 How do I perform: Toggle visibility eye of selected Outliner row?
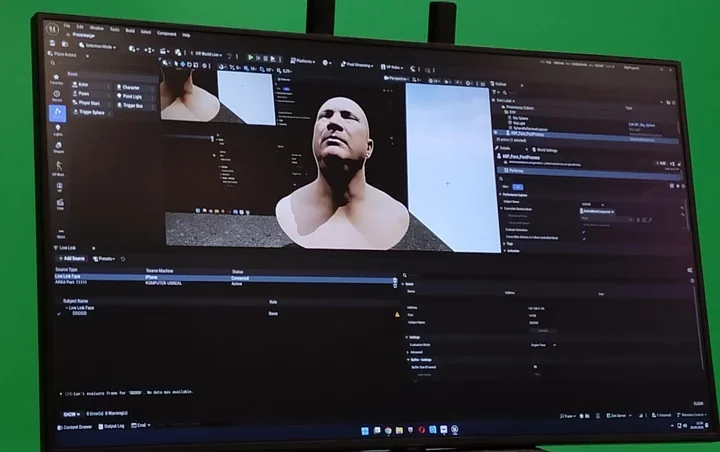[x=495, y=133]
